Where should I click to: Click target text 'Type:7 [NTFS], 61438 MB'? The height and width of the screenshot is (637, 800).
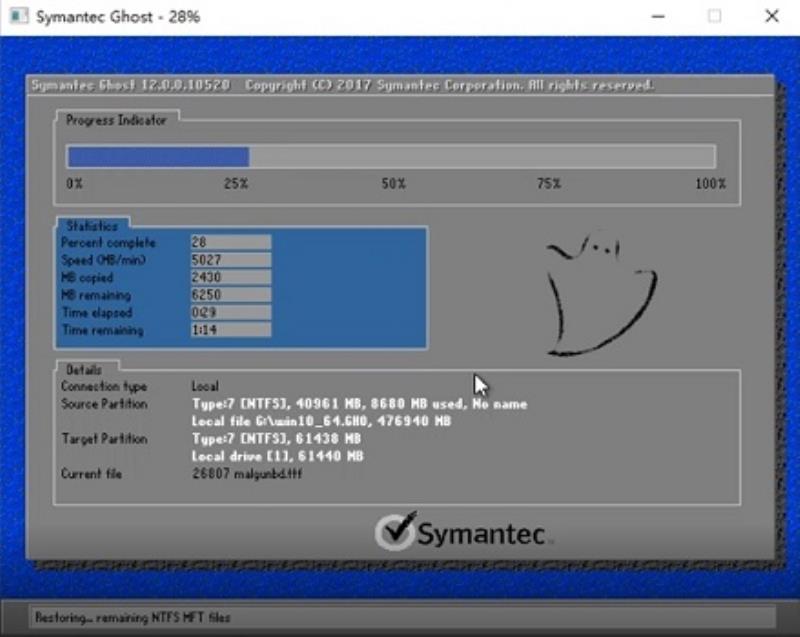[277, 439]
